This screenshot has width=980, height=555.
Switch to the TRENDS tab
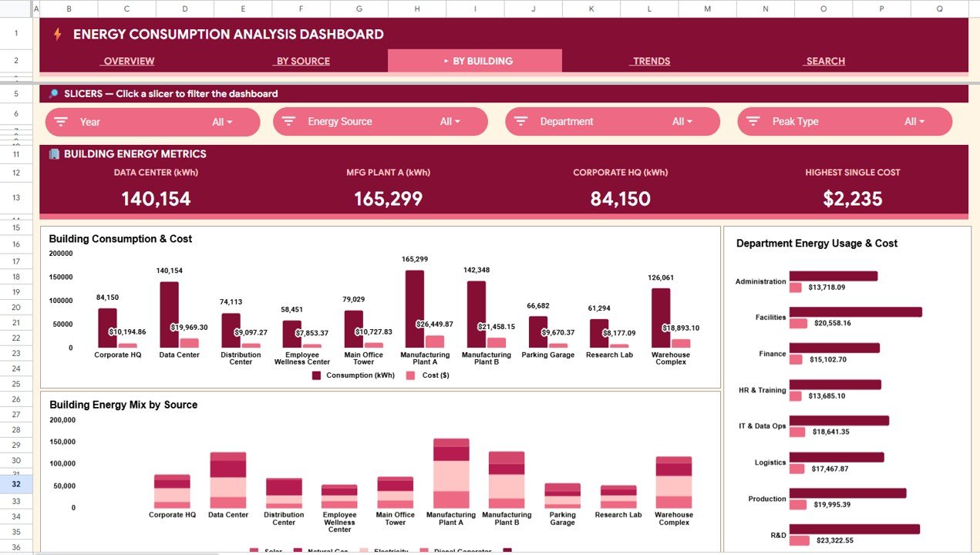click(x=651, y=61)
